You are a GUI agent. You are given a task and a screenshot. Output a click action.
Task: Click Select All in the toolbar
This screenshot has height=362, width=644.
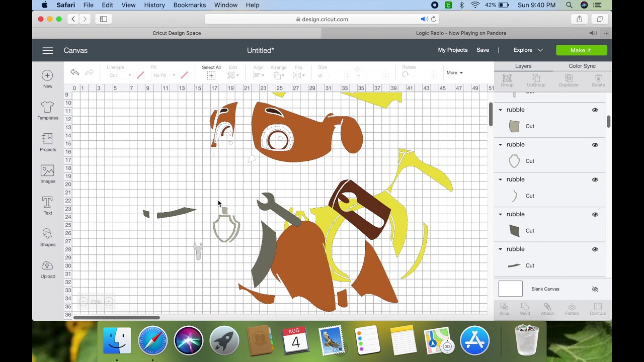point(211,72)
